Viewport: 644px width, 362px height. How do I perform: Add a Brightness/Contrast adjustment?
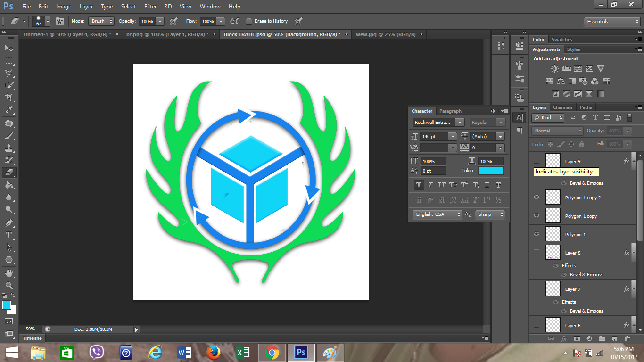(x=555, y=69)
